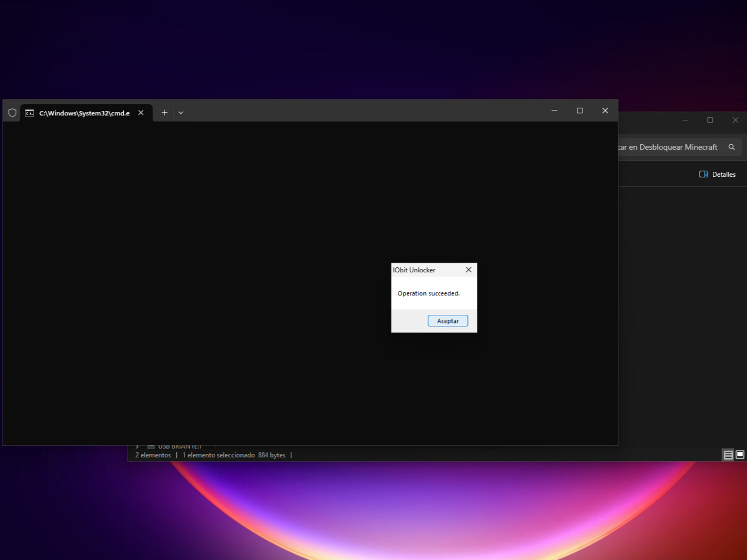Screen dimensions: 747x560
Task: Open the terminal profile dropdown
Action: point(181,113)
